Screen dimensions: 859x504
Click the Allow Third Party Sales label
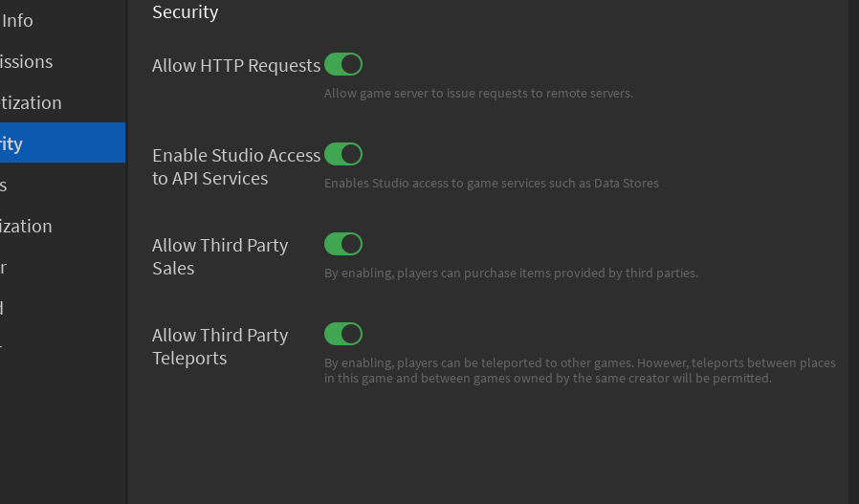220,256
